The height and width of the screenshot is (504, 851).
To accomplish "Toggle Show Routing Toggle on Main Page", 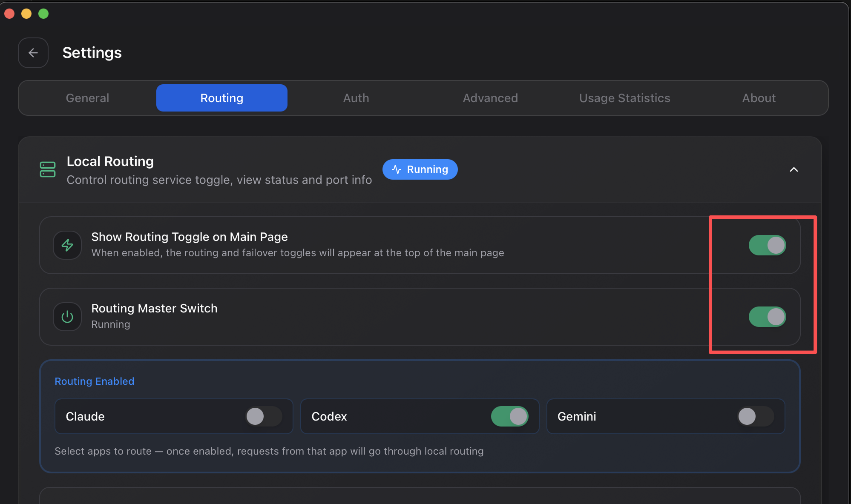I will click(x=768, y=245).
